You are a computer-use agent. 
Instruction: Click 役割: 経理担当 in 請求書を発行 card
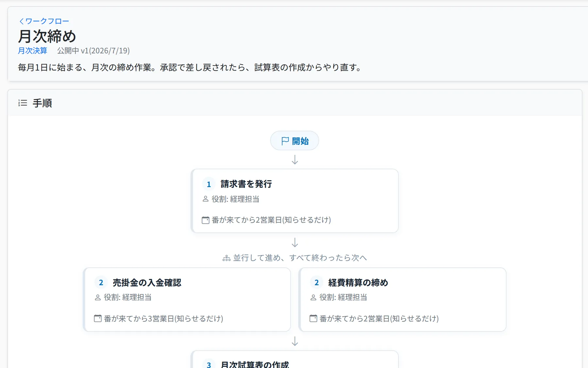[235, 199]
